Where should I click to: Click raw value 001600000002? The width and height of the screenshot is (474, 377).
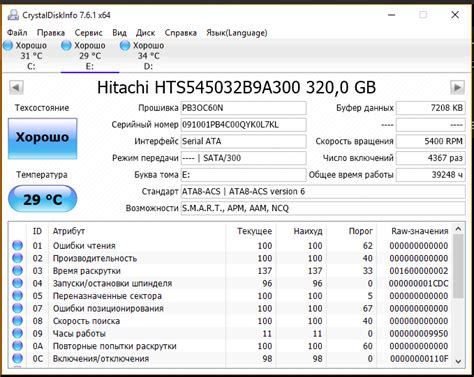pos(419,271)
